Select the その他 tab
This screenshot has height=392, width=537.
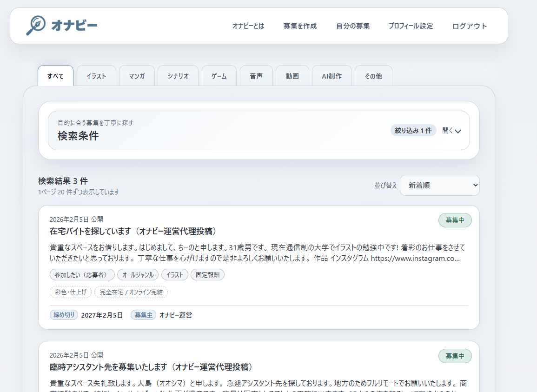coord(373,76)
